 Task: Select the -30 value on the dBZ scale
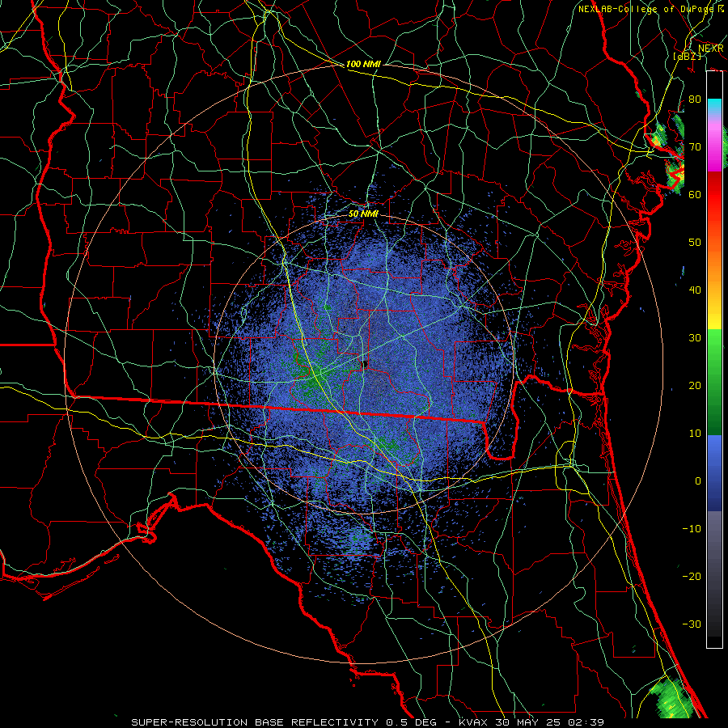click(692, 624)
